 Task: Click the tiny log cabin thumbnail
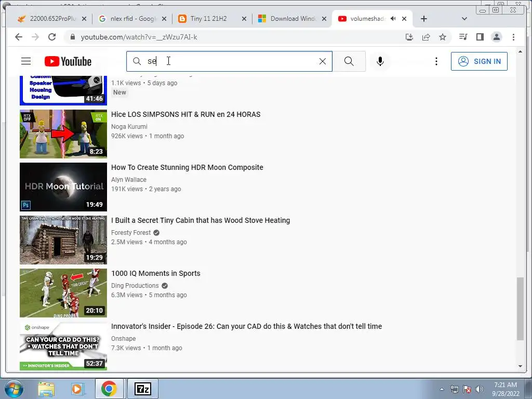click(x=63, y=240)
